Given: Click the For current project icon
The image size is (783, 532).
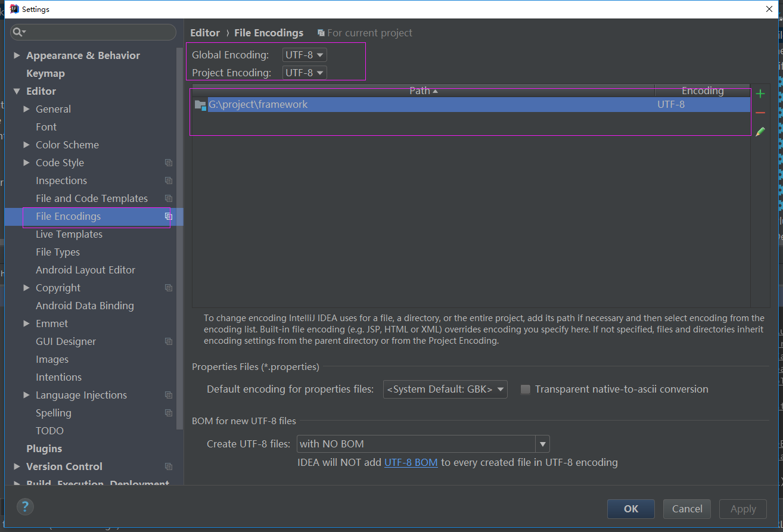Looking at the screenshot, I should tap(321, 33).
